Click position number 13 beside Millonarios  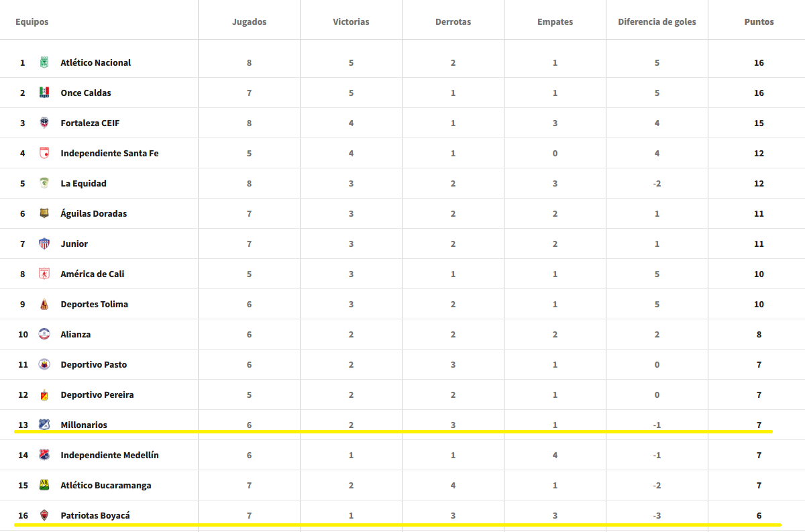(x=23, y=425)
